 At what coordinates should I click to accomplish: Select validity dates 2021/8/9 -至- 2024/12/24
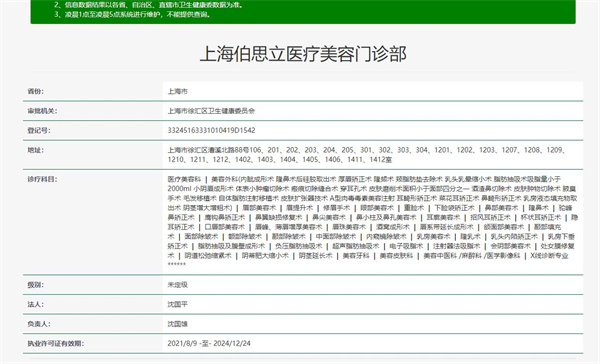point(209,343)
